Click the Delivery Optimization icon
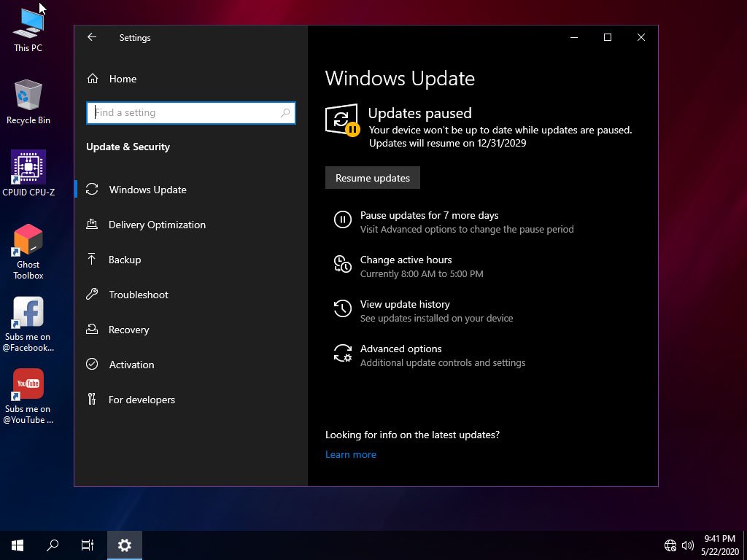The width and height of the screenshot is (747, 560). point(92,224)
